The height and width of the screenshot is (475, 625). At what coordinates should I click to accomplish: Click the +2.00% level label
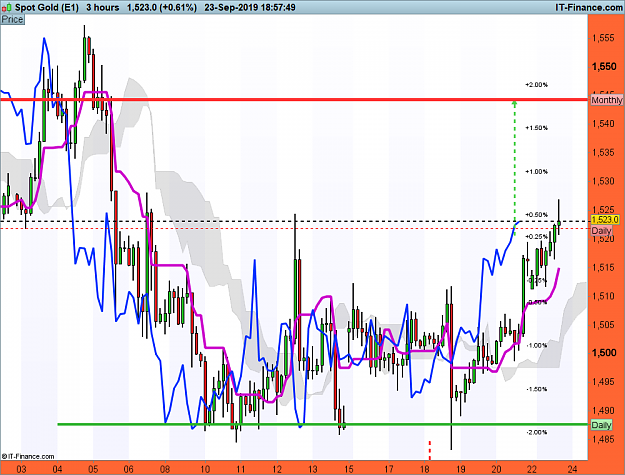coord(537,84)
